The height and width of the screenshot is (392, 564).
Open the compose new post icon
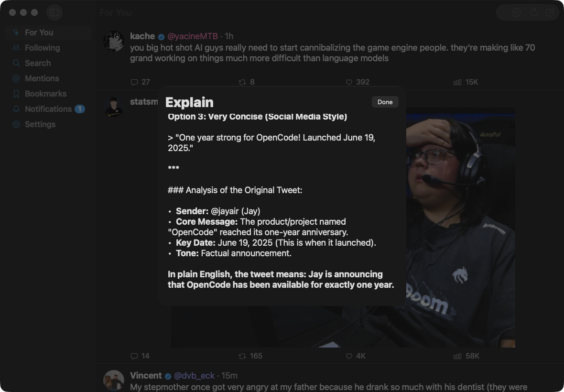tap(550, 12)
